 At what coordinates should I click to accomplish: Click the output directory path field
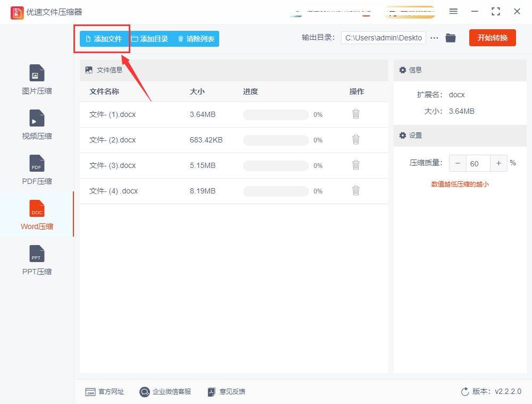click(384, 38)
